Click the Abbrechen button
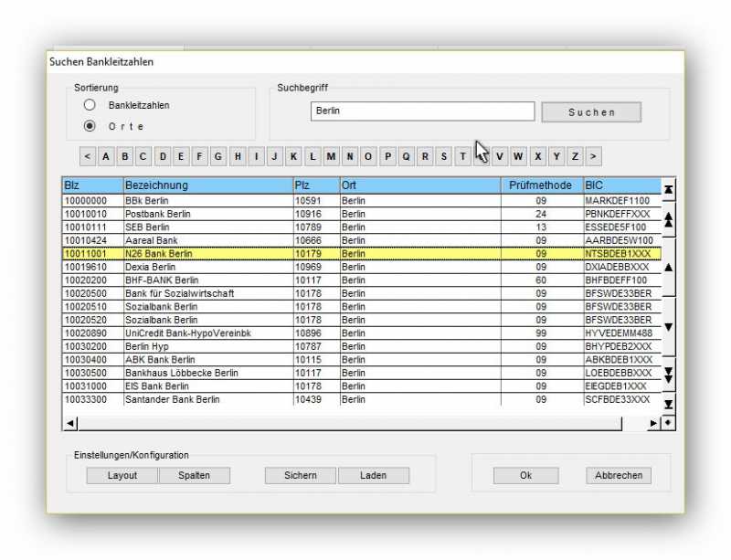The height and width of the screenshot is (560, 731). tap(619, 475)
